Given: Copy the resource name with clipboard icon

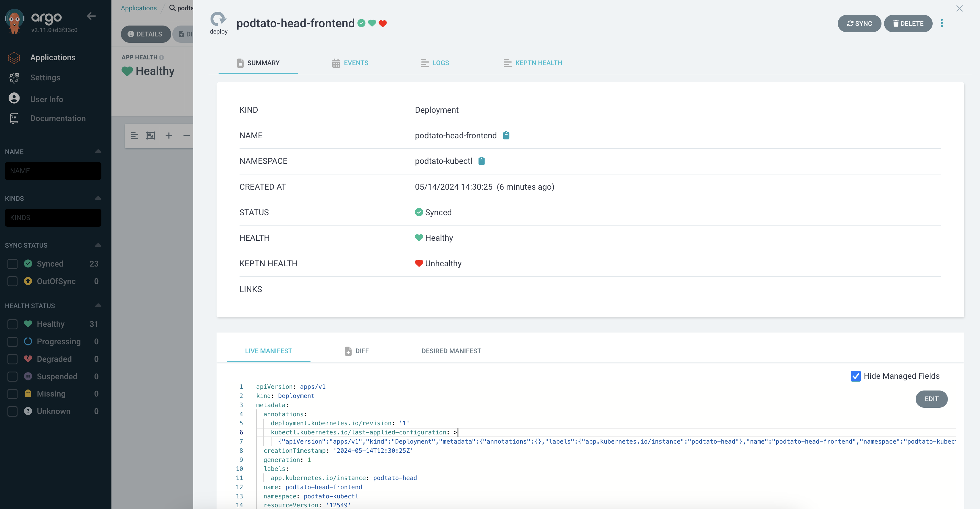Looking at the screenshot, I should point(506,135).
